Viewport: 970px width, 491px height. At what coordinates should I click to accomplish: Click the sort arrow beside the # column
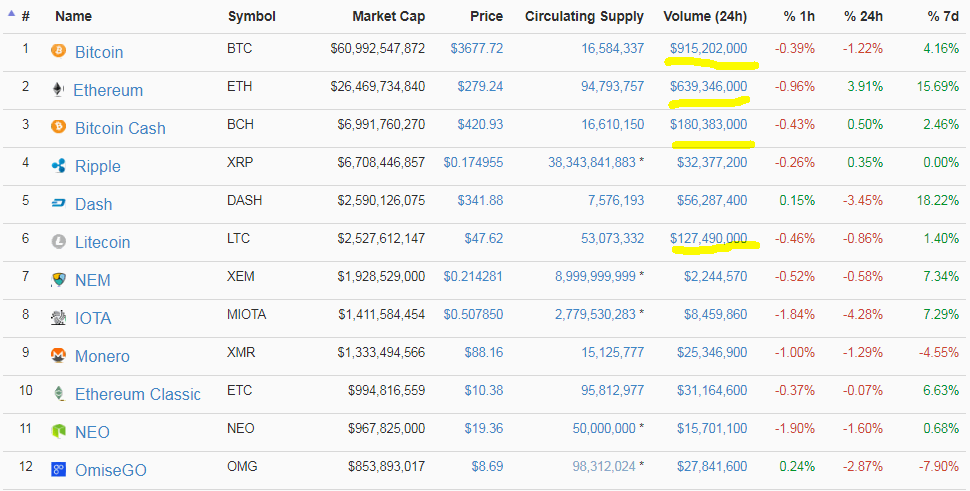(11, 13)
